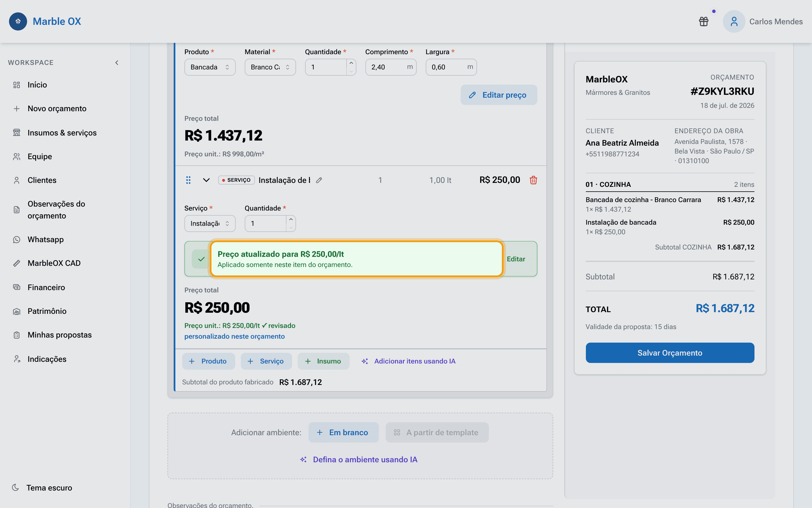The width and height of the screenshot is (812, 508).
Task: Click the green checkmark price confirmation icon
Action: pyautogui.click(x=201, y=259)
